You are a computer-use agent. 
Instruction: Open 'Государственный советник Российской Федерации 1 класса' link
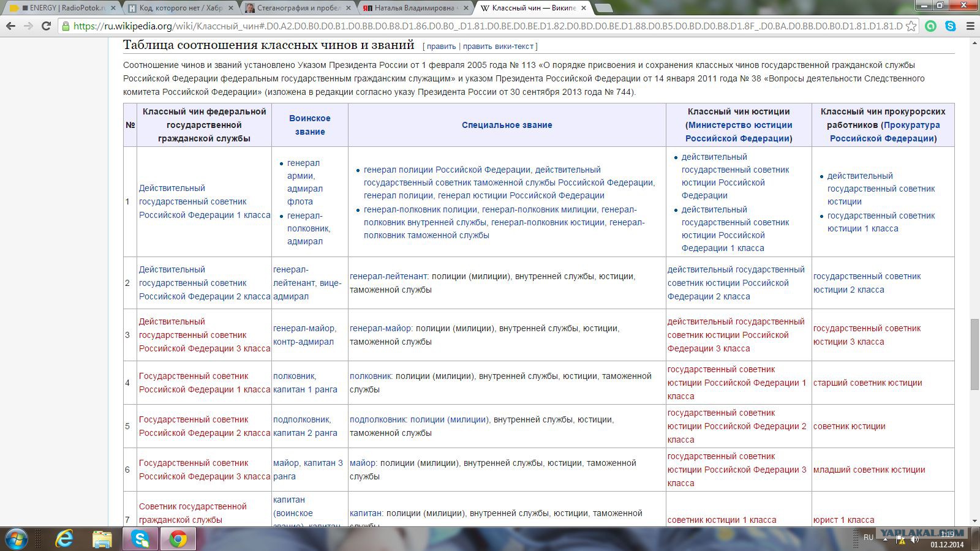tap(205, 383)
